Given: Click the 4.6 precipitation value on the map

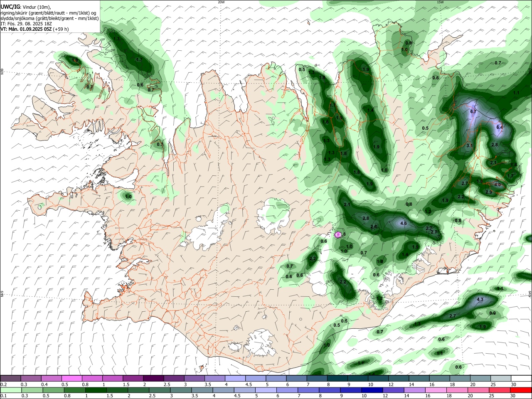Looking at the screenshot, I should point(403,224).
